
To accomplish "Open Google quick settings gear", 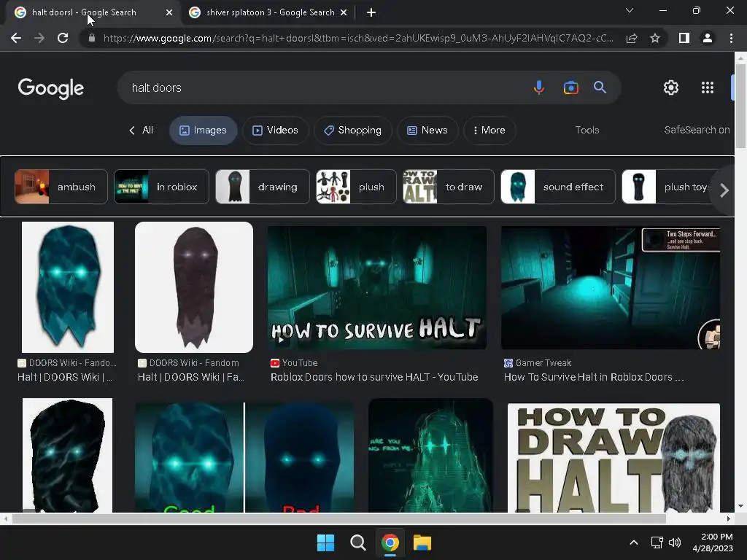I will point(671,87).
